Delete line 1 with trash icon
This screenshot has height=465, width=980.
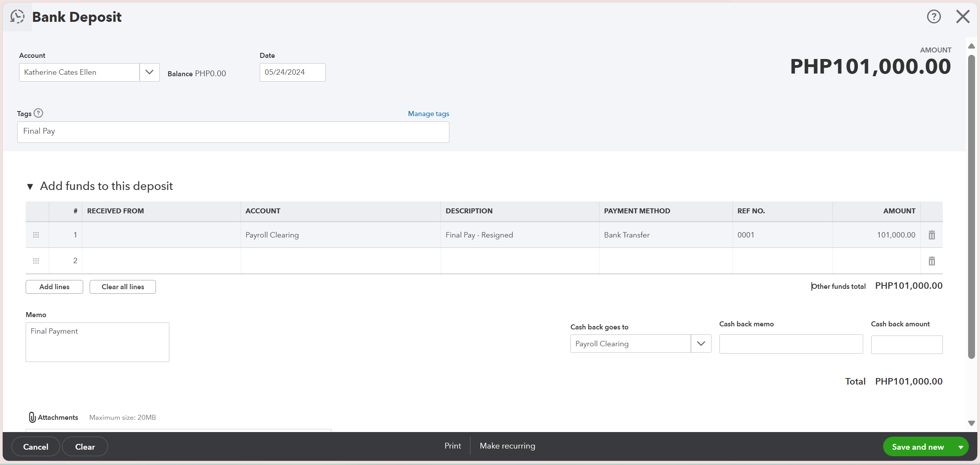[x=931, y=235]
